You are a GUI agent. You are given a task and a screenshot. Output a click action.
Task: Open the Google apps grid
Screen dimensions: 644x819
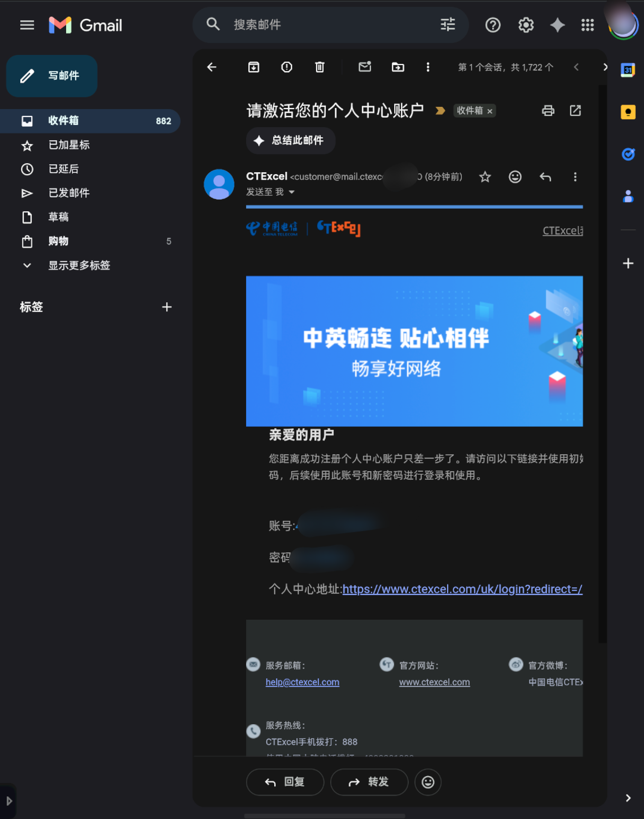(587, 25)
